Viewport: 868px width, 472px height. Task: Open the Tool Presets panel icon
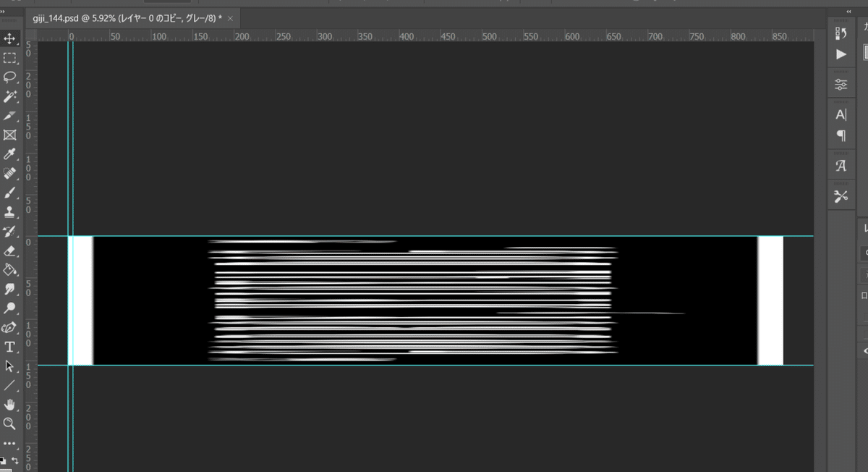(841, 195)
